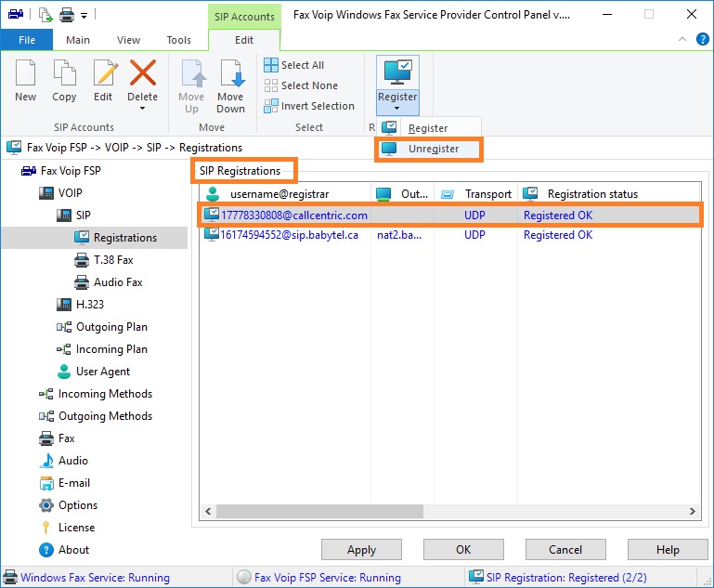714x588 pixels.
Task: Click the License key icon
Action: [x=46, y=528]
